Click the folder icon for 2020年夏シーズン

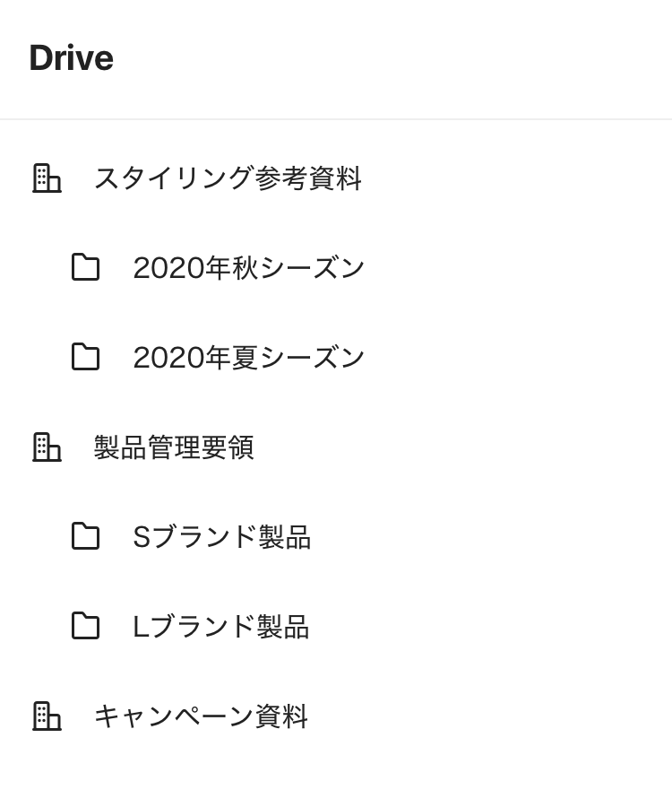pos(85,357)
